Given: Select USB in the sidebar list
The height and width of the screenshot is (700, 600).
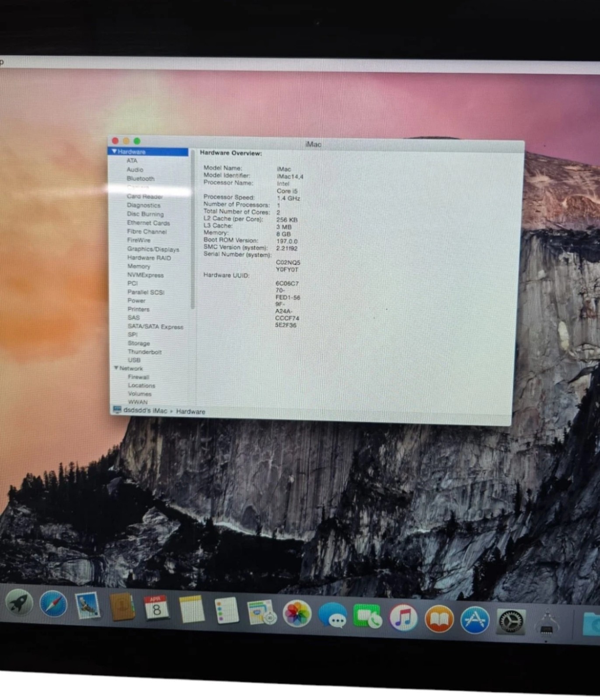Looking at the screenshot, I should [134, 360].
